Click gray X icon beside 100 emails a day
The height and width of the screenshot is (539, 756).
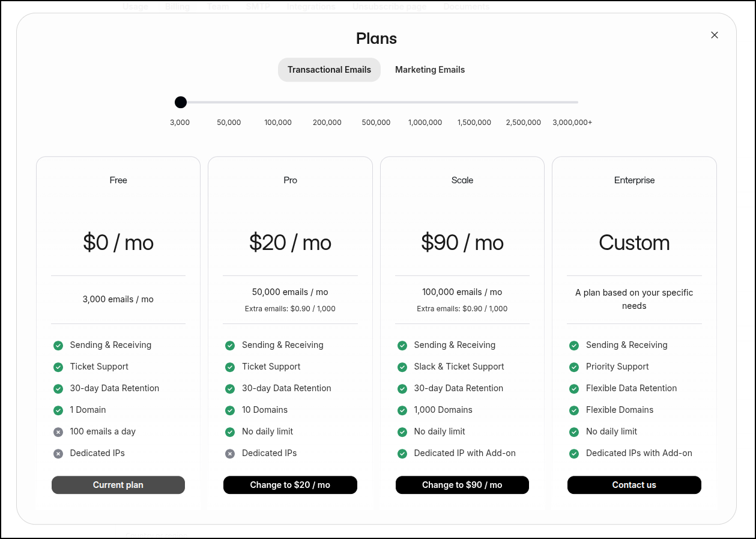58,432
